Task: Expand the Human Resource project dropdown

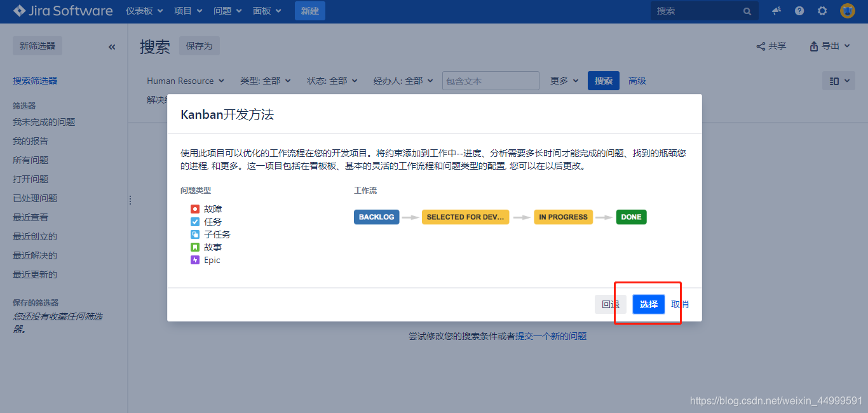Action: (185, 81)
